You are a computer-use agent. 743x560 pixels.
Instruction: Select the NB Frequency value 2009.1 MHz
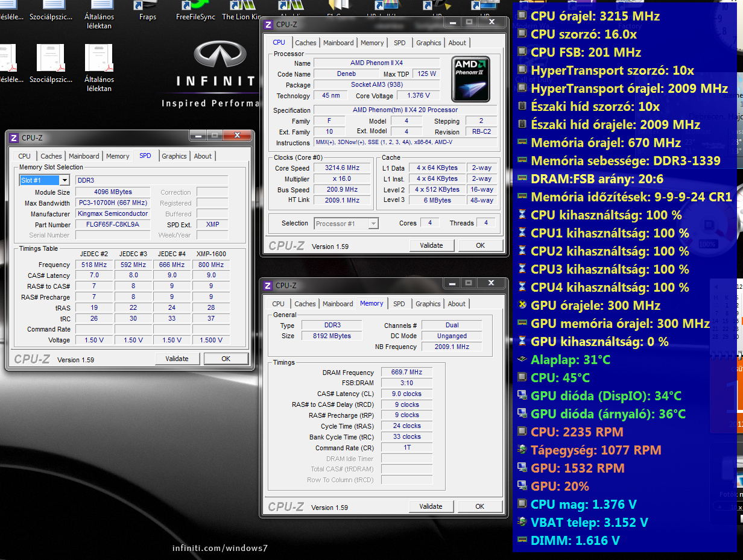(452, 347)
